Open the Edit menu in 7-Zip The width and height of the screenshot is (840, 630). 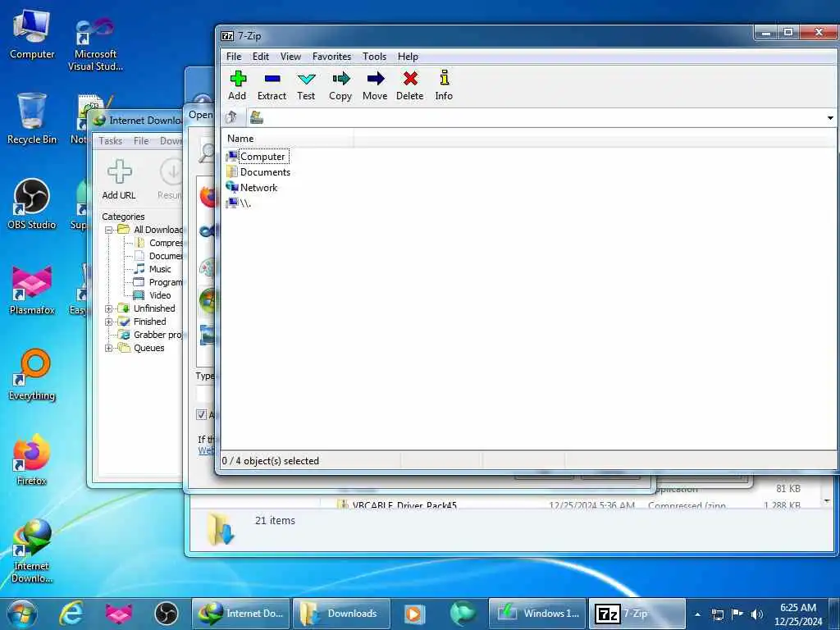[x=260, y=57]
